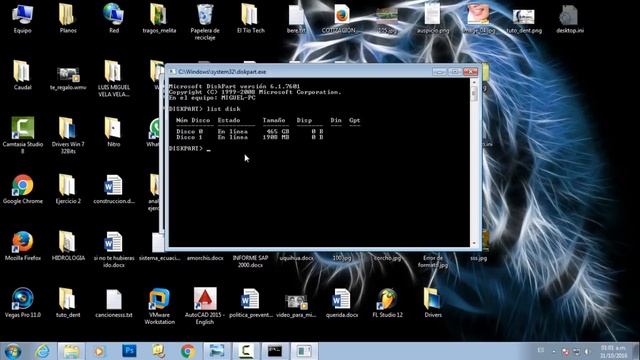Close the diskpart window
640x360 pixels.
tap(470, 71)
